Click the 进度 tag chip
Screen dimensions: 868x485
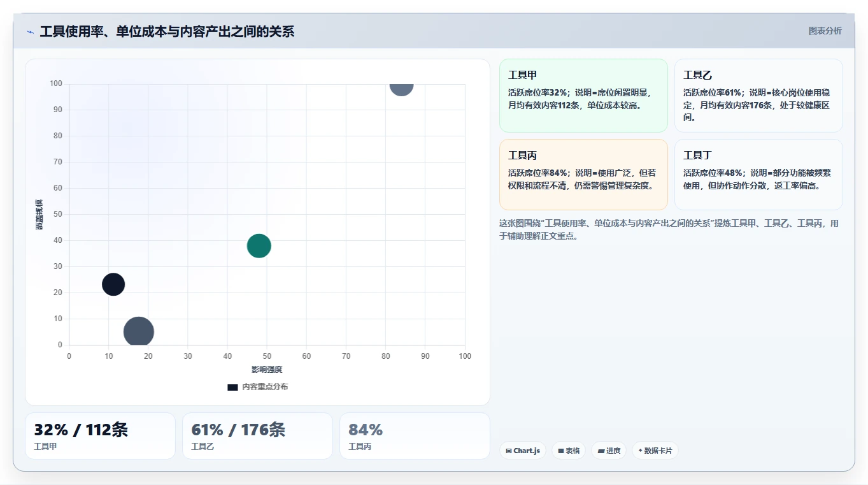click(x=609, y=451)
